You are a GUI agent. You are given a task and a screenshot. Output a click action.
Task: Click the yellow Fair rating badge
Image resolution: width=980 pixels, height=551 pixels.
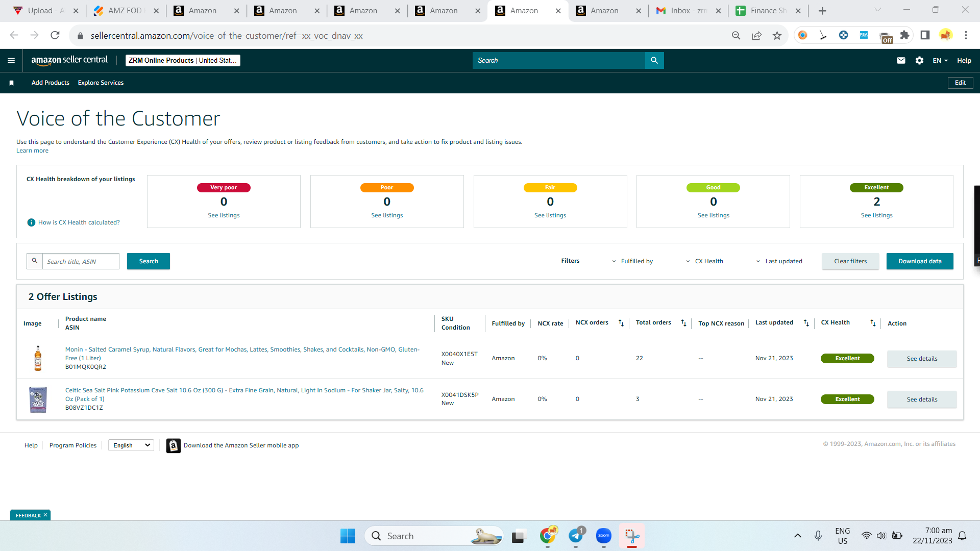point(550,188)
